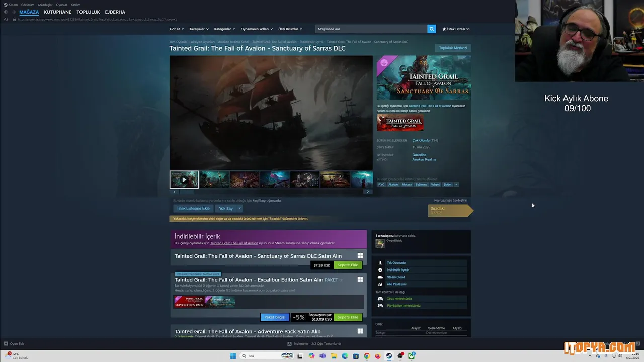Screen dimensions: 644x362
Task: Open the Supporter's Pack bundle image
Action: [x=189, y=302]
